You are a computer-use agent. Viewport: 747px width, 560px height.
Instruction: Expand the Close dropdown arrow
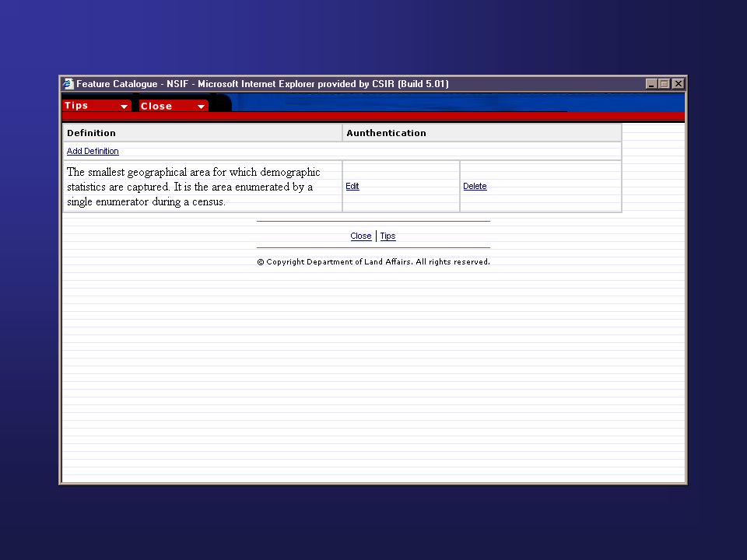click(x=201, y=107)
